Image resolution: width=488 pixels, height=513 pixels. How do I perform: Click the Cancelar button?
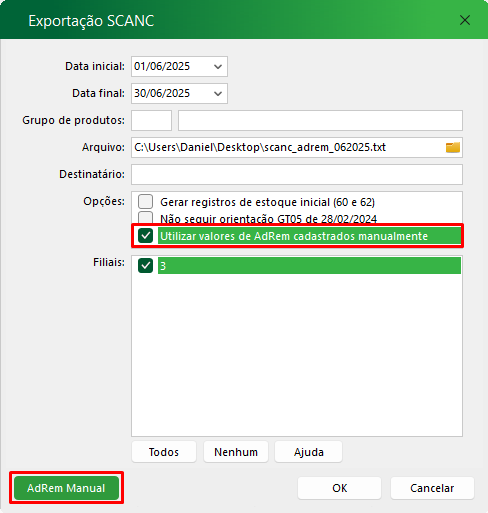(432, 488)
